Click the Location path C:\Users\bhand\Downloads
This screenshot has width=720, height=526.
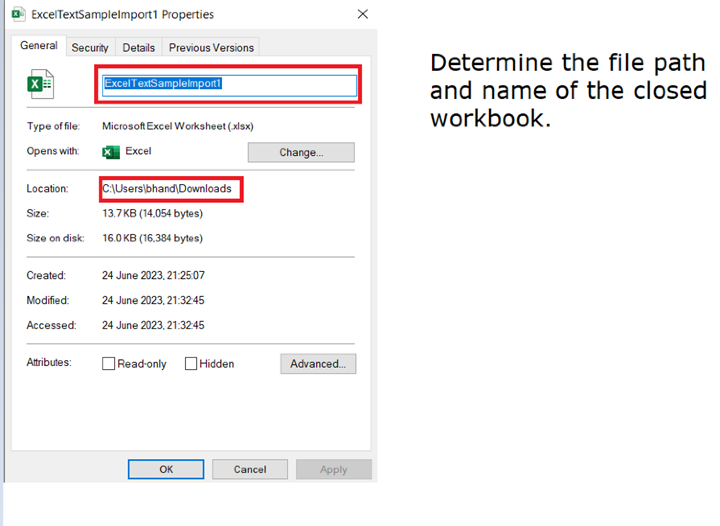[x=167, y=189]
